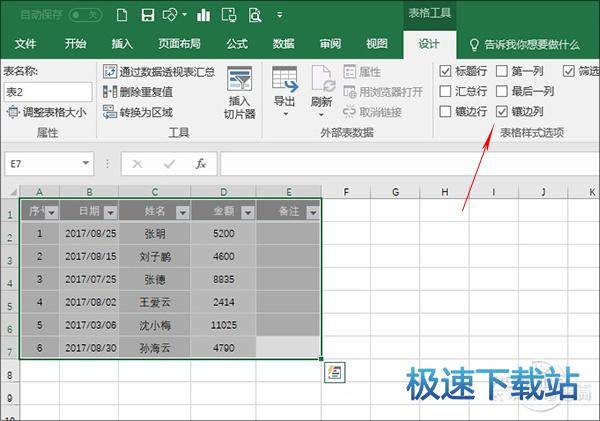The width and height of the screenshot is (600, 421).
Task: Check the 最后一列 checkbox
Action: [502, 91]
